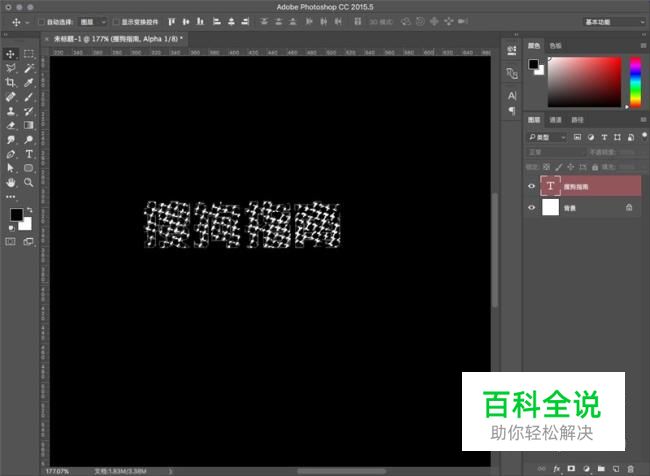
Task: Toggle filter for pixel layers
Action: (x=577, y=137)
